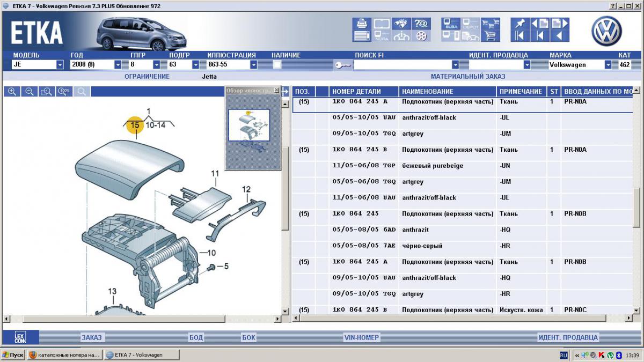Open the МАРКА dropdown showing Volkswagen

[608, 65]
